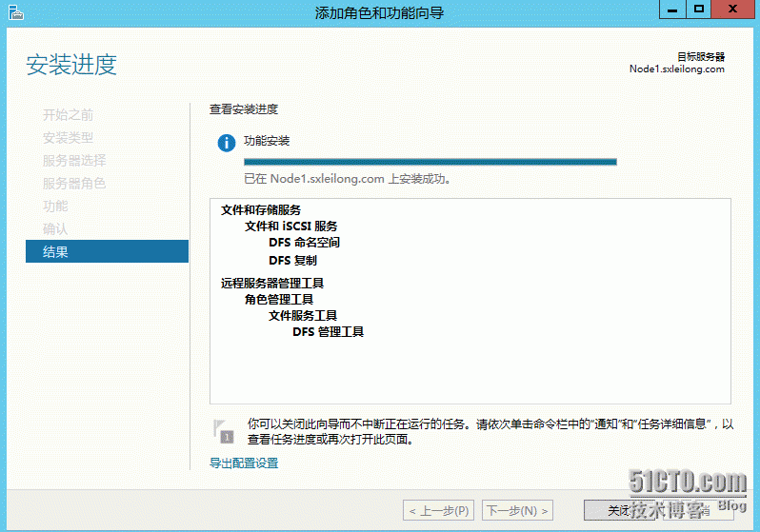Click 文件和 iSCSI 服务 entry
Screen dimensions: 760x532
pyautogui.click(x=290, y=227)
